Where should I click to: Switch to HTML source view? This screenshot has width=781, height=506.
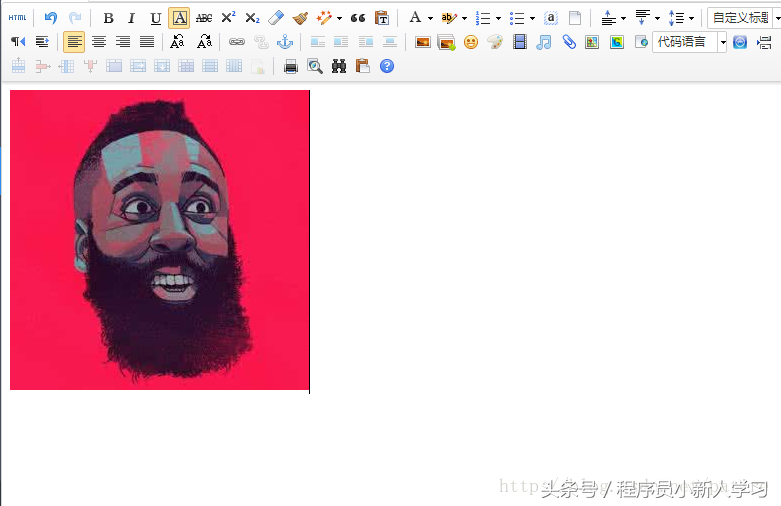click(x=17, y=18)
